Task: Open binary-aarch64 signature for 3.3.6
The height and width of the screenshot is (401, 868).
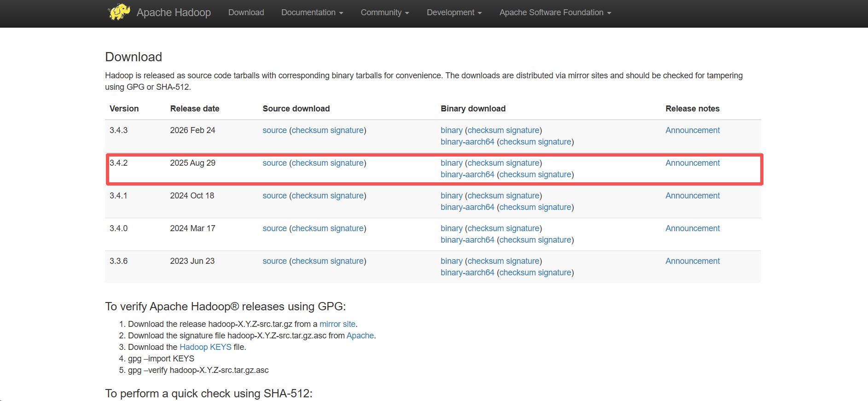Action: 554,273
